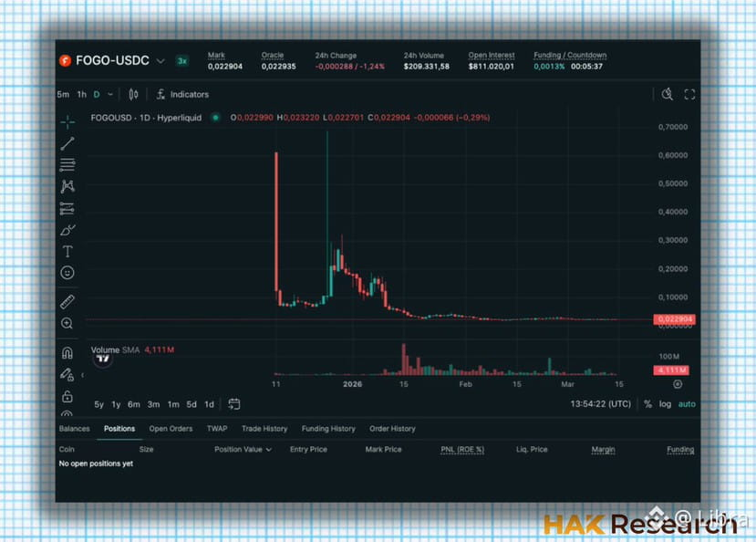Switch to the Positions tab
Viewport: 756px width, 542px height.
pos(119,429)
